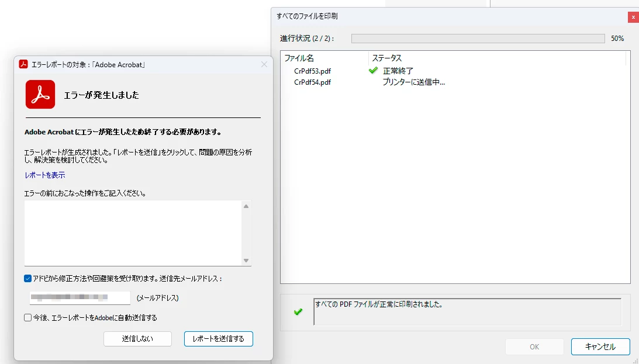Click the キャンセル button in print window
This screenshot has width=639, height=364.
(600, 346)
